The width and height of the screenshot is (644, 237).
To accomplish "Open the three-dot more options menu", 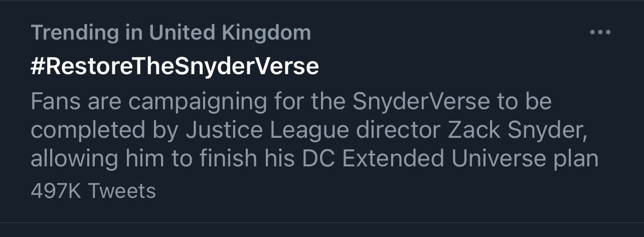I will (x=600, y=33).
